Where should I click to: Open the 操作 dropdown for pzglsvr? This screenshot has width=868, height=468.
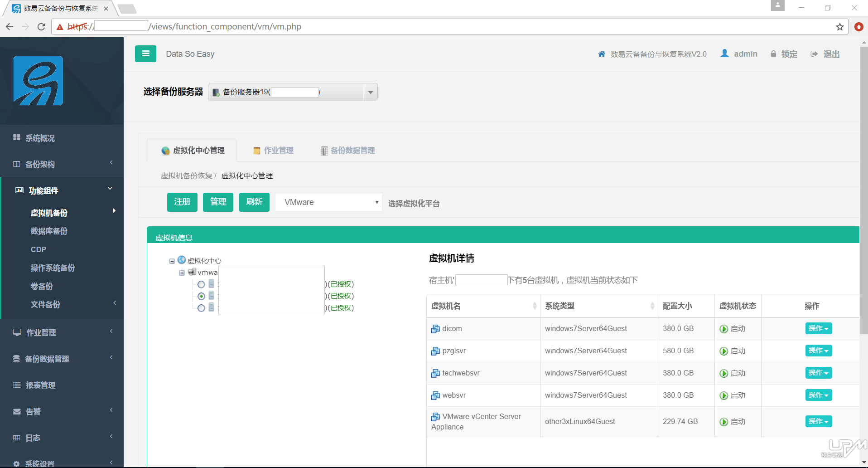pos(819,351)
